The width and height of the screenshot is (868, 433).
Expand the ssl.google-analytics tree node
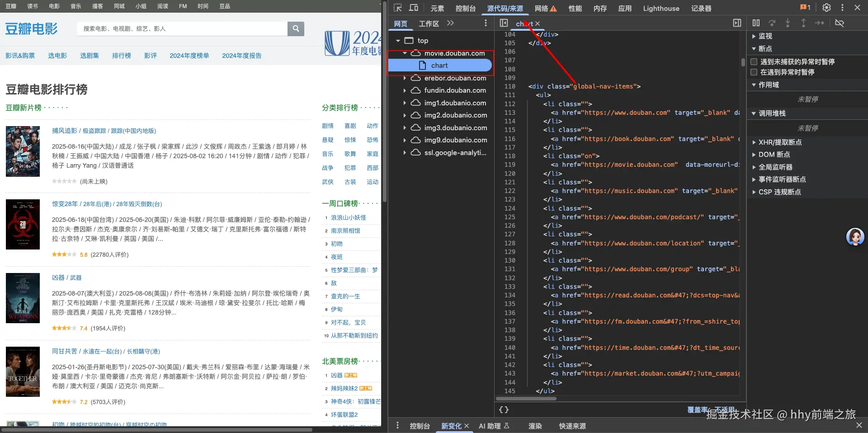(405, 153)
